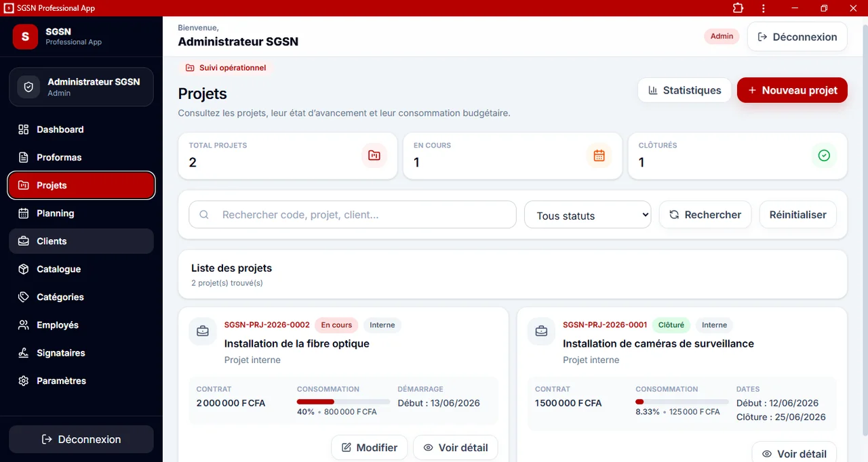
Task: Open Proformas in the sidebar
Action: point(81,157)
